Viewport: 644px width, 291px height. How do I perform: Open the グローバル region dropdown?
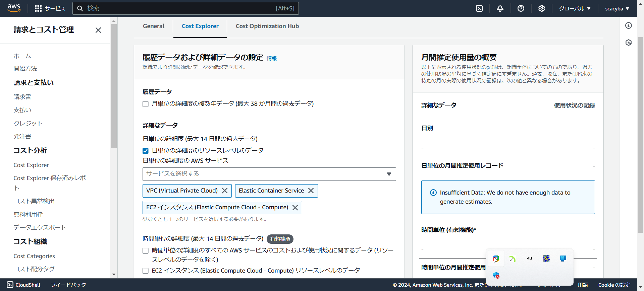coord(575,9)
